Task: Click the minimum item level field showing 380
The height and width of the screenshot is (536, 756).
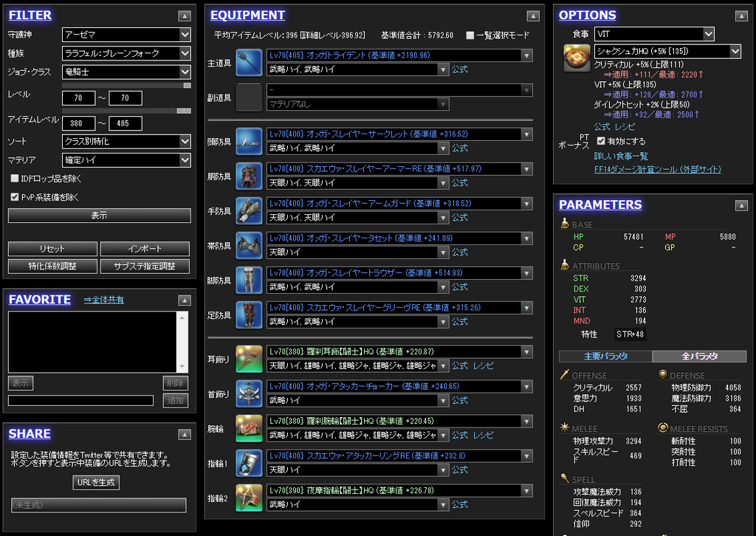Action: [78, 123]
